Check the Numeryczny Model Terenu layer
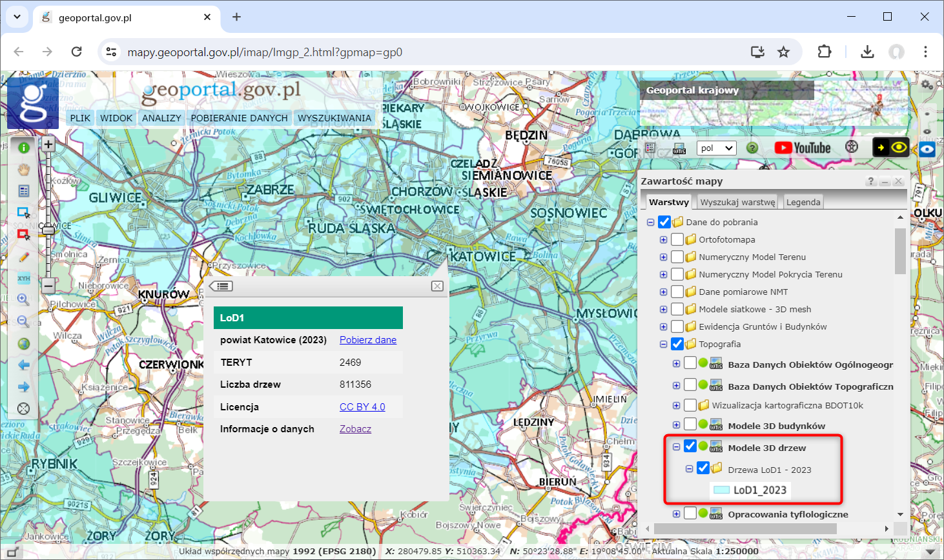 tap(676, 256)
